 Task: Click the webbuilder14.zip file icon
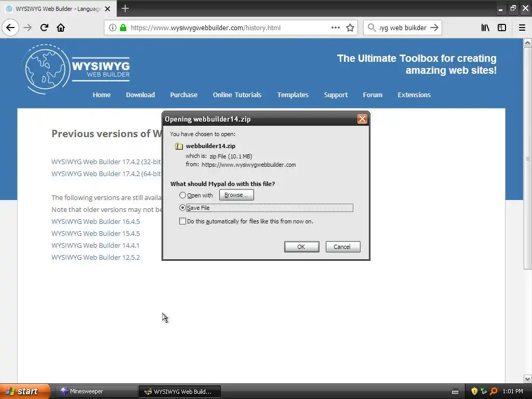179,146
